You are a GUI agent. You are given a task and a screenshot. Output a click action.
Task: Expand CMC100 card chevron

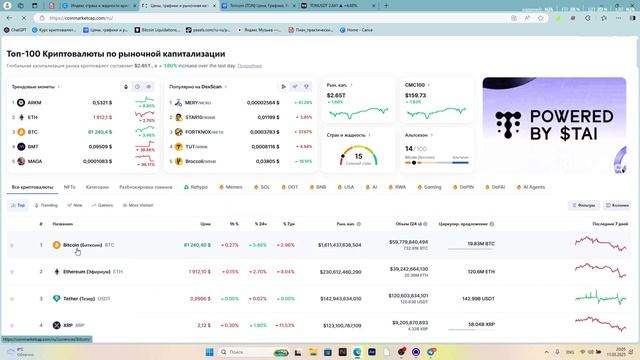(x=429, y=85)
